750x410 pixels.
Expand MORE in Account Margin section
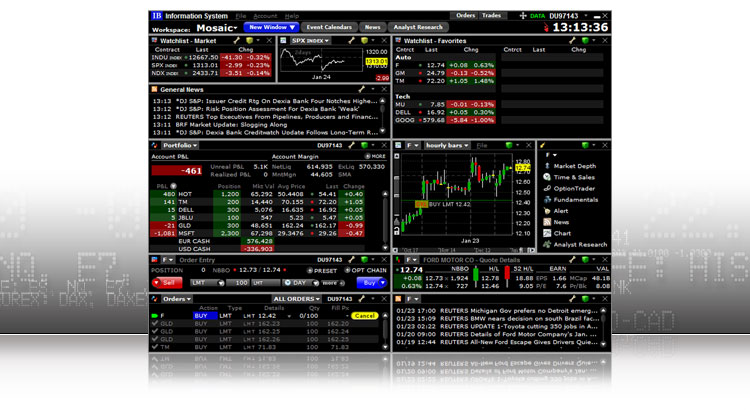click(x=375, y=156)
